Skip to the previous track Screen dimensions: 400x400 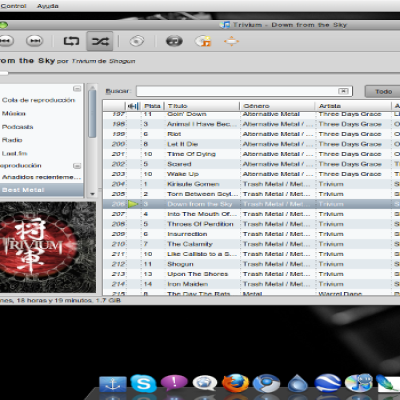[6, 41]
